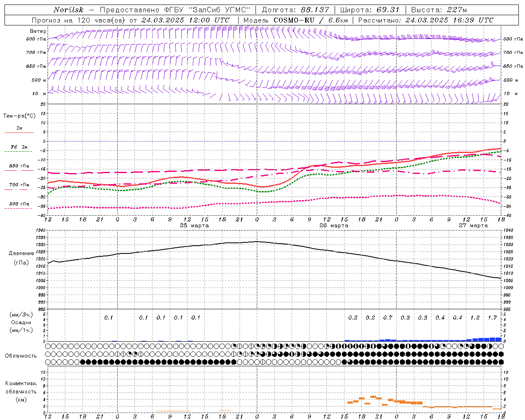Viewport: 525px width, 420px height.
Task: Click the Долгота: 88.137 value
Action: [295, 10]
